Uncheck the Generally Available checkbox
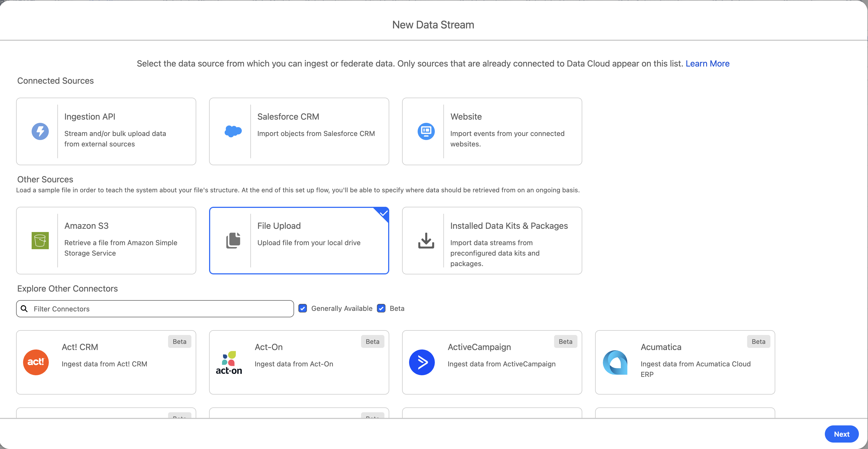Viewport: 868px width, 449px height. pos(303,308)
